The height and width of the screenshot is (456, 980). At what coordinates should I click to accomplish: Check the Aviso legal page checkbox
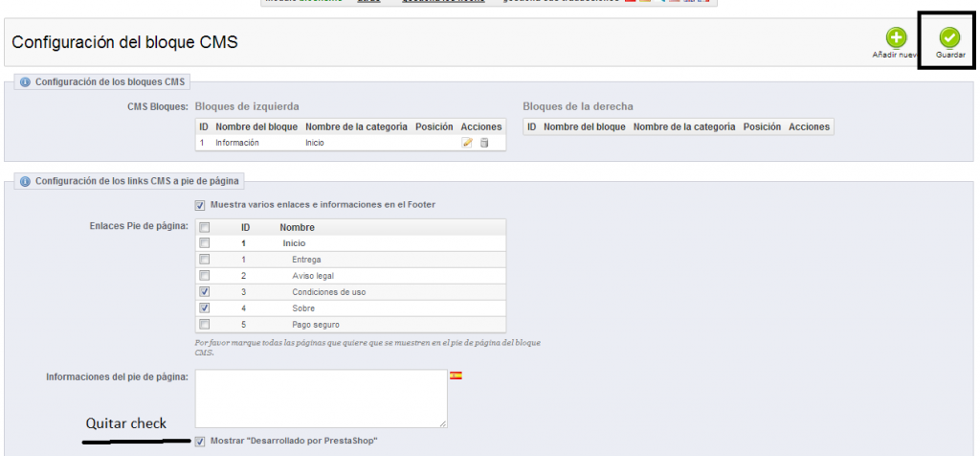205,275
